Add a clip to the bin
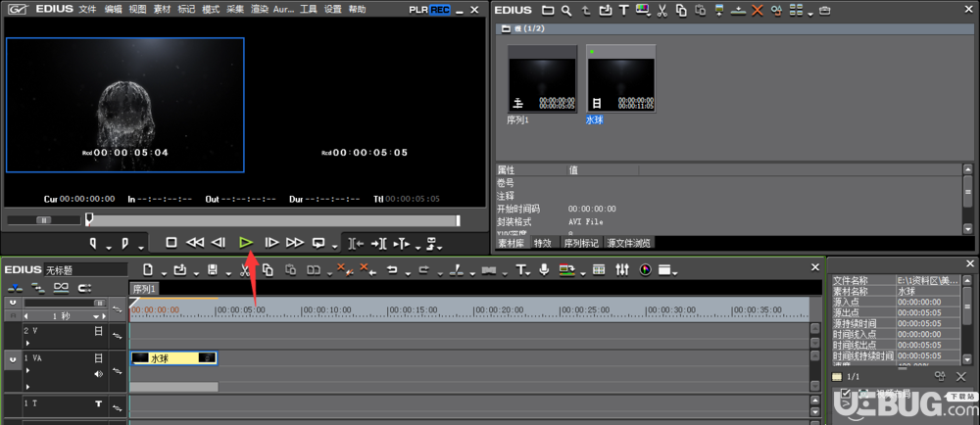The height and width of the screenshot is (425, 980). [x=606, y=10]
